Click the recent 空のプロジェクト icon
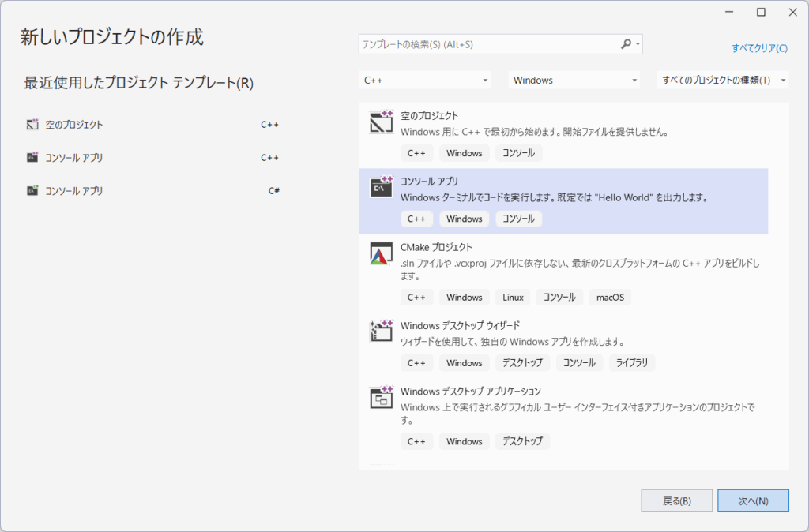809x532 pixels. click(32, 124)
